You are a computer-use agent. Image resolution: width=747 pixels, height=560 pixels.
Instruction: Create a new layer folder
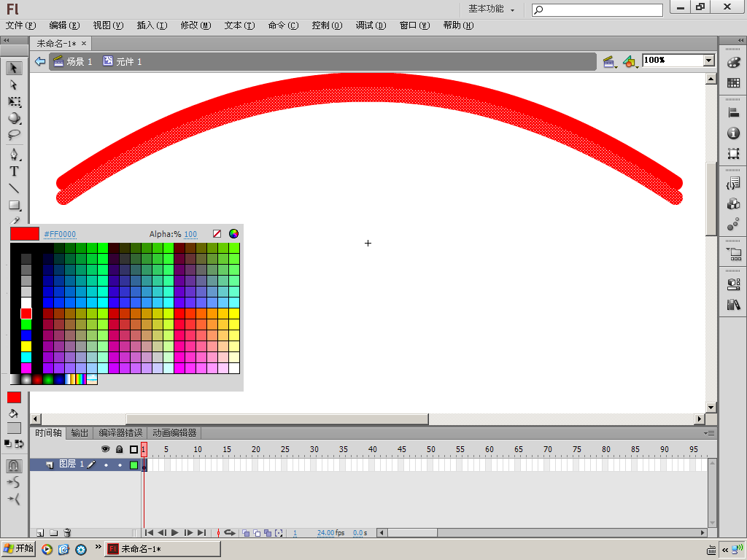(x=54, y=533)
